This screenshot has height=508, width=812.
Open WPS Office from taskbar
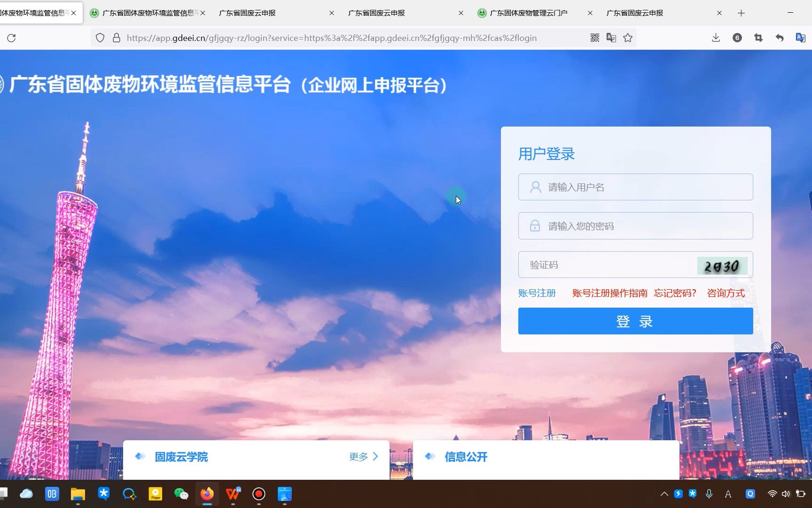[233, 494]
